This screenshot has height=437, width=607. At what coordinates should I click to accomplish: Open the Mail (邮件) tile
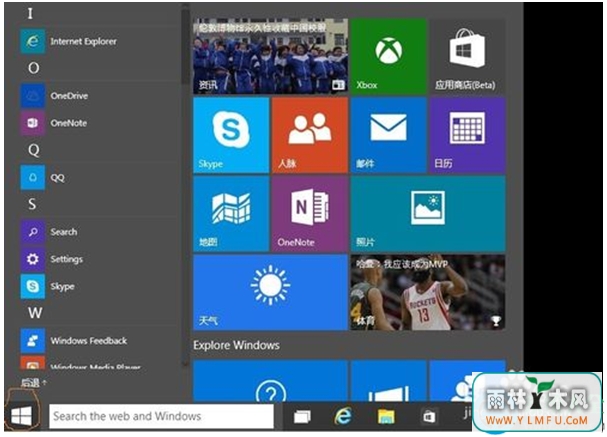coord(388,135)
